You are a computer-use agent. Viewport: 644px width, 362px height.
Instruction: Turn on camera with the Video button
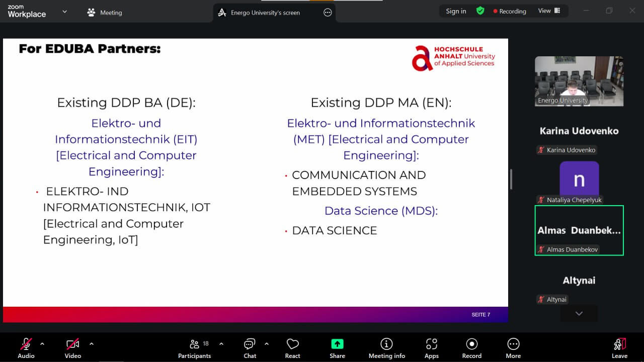coord(73,348)
